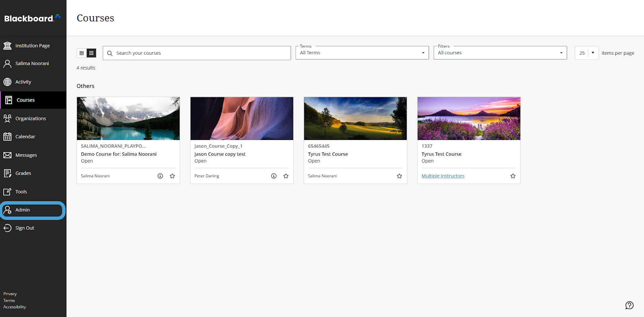Click the Privacy link

(x=10, y=294)
